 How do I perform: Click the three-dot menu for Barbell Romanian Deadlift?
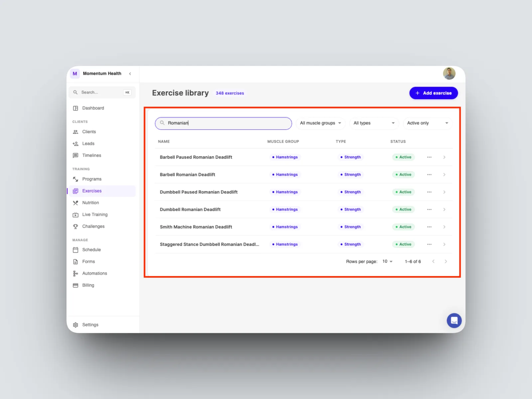point(429,175)
